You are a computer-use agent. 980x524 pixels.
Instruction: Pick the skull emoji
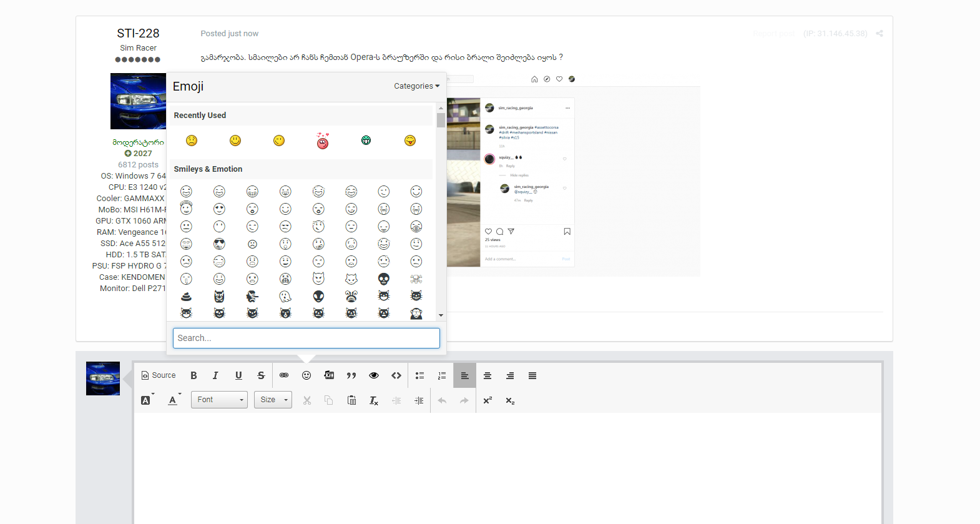tap(384, 279)
